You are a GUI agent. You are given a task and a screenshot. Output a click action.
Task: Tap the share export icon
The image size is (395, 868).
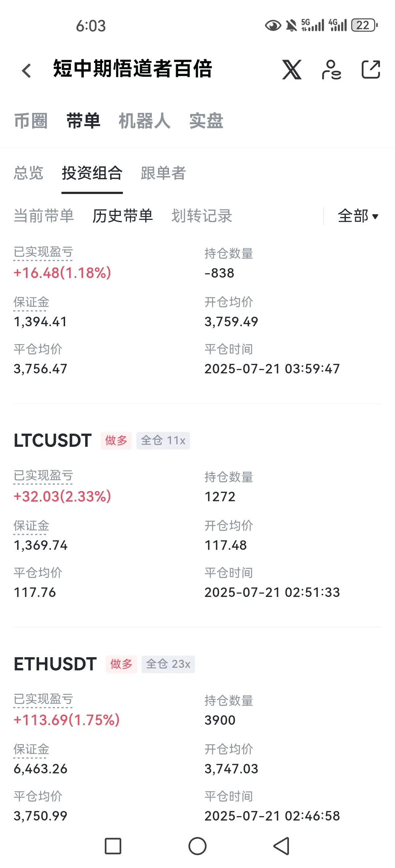click(371, 69)
